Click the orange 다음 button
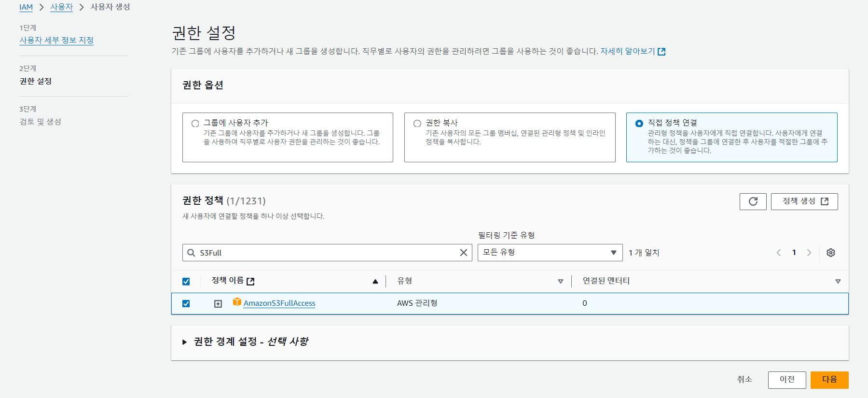Screen dimensions: 868x398 point(829,380)
